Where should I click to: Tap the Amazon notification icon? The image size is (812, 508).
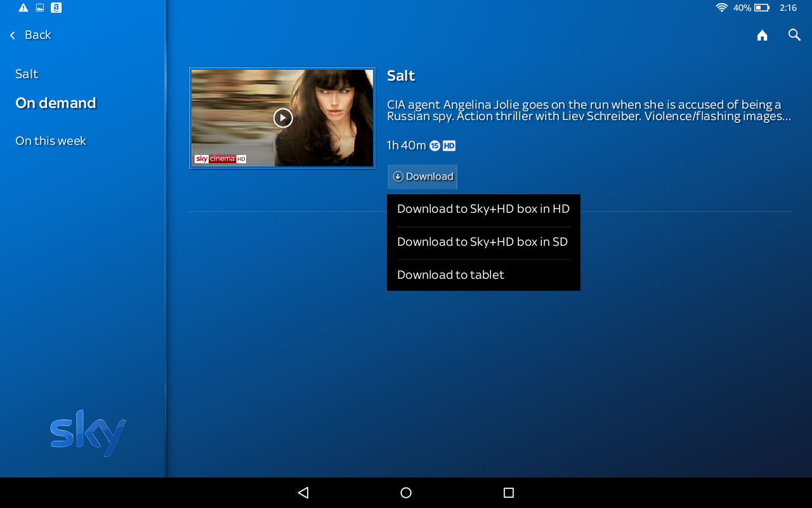(x=56, y=8)
